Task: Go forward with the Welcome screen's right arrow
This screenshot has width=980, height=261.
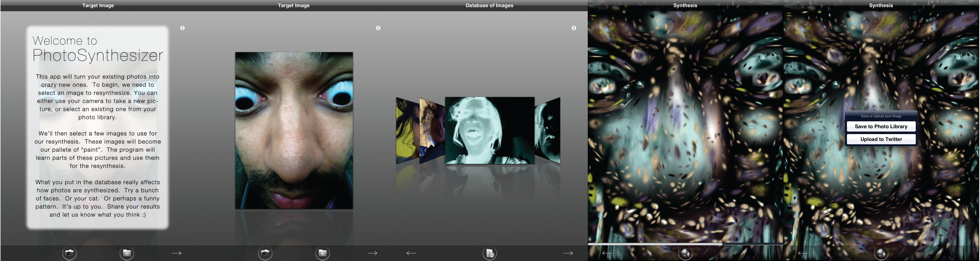Action: click(177, 253)
